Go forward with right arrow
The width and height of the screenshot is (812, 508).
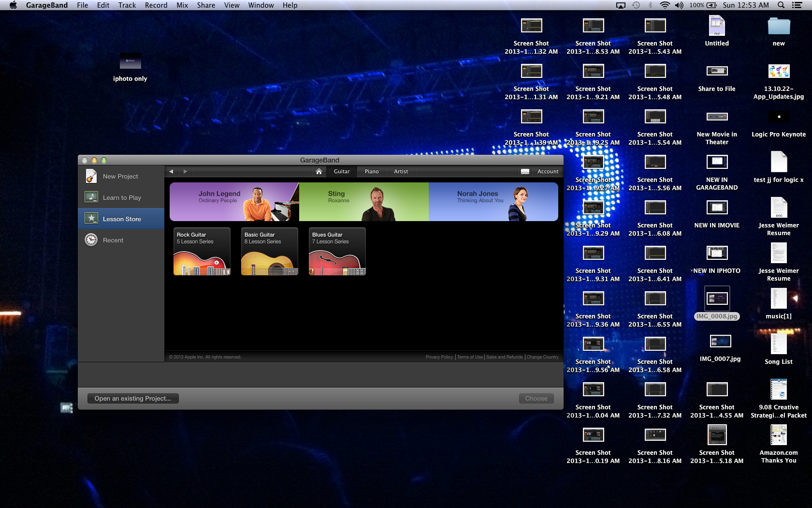click(x=185, y=171)
